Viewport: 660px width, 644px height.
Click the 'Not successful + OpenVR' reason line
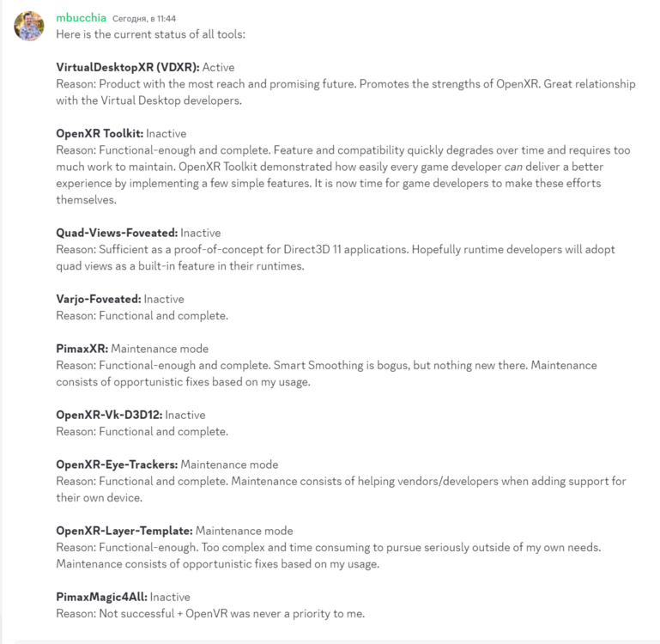(x=210, y=613)
